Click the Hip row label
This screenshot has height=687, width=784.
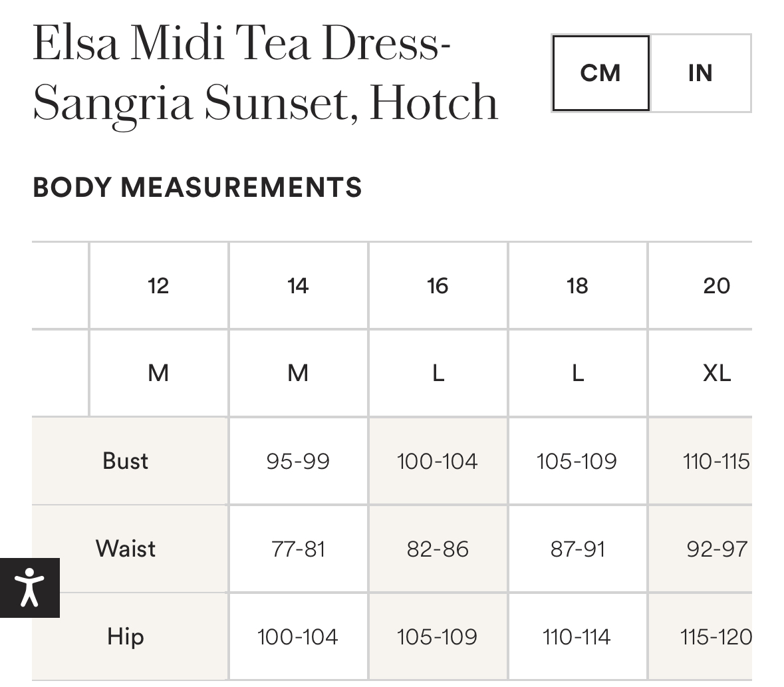(x=126, y=636)
